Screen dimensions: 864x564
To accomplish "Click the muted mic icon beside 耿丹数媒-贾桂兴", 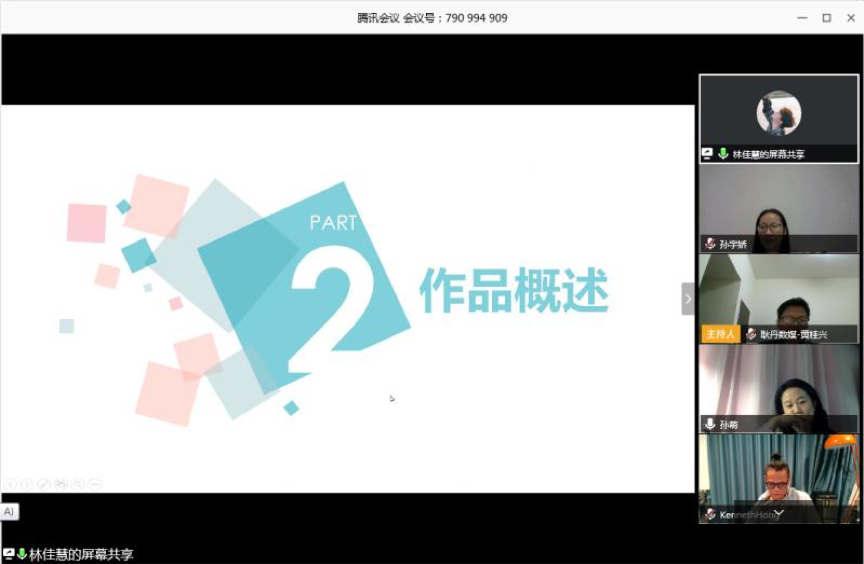I will [x=751, y=334].
